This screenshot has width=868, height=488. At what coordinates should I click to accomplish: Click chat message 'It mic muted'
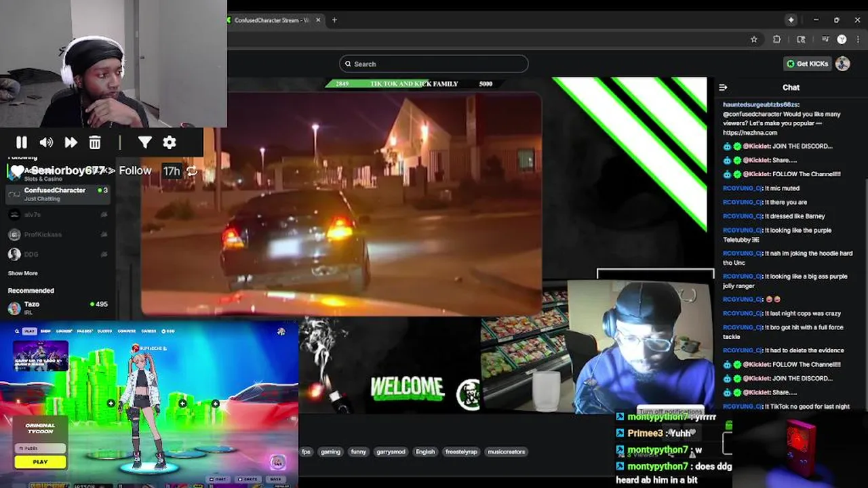point(761,188)
